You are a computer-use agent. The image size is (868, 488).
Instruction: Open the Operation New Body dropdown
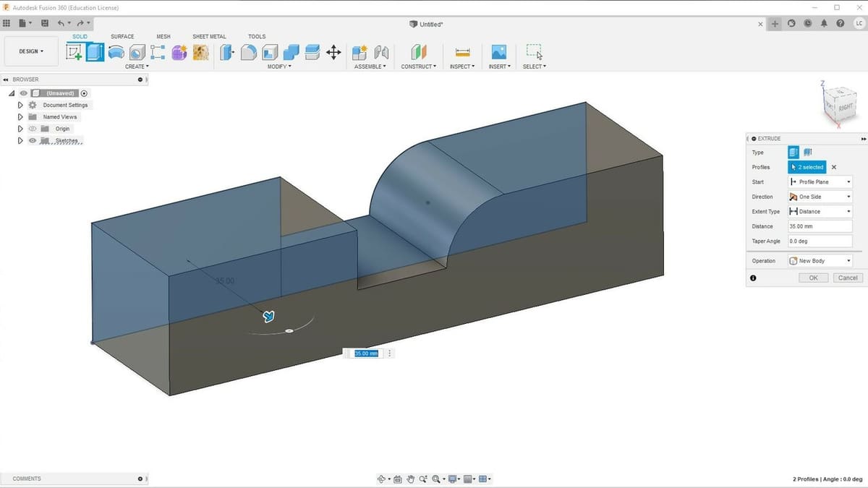820,260
